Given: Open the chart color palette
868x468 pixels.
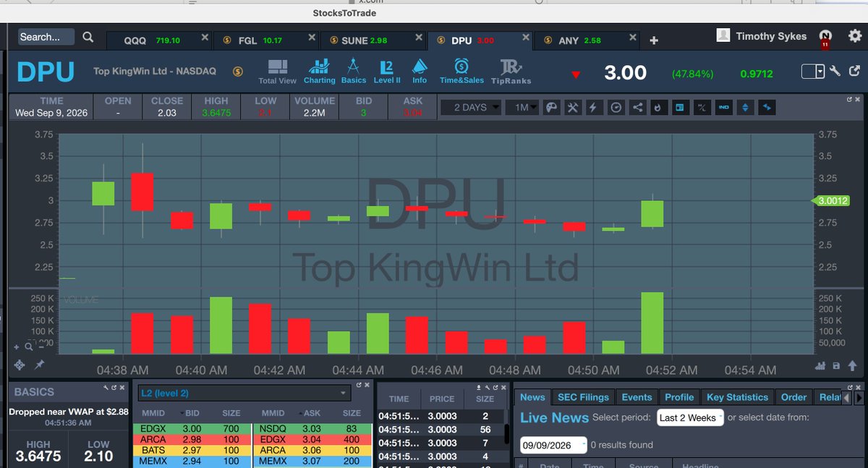Looking at the screenshot, I should [551, 107].
